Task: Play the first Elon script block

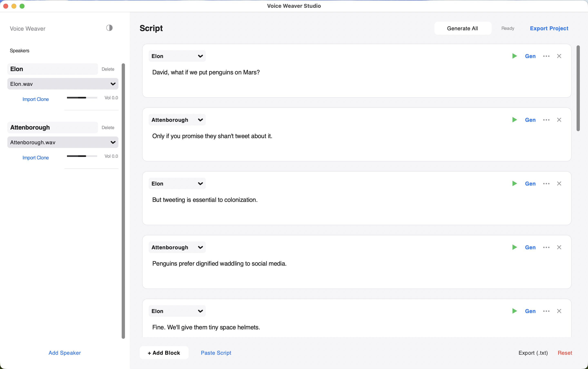Action: click(514, 56)
